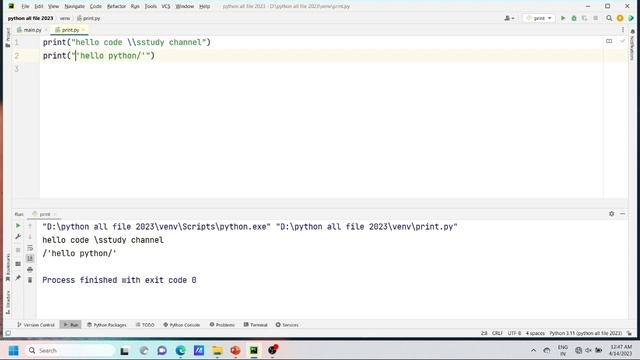Open the Refactor menu
This screenshot has height=360, width=640.
(116, 7)
